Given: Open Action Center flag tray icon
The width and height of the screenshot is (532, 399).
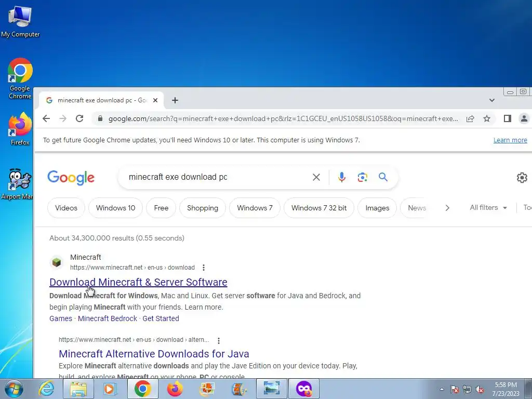Looking at the screenshot, I should pyautogui.click(x=455, y=390).
